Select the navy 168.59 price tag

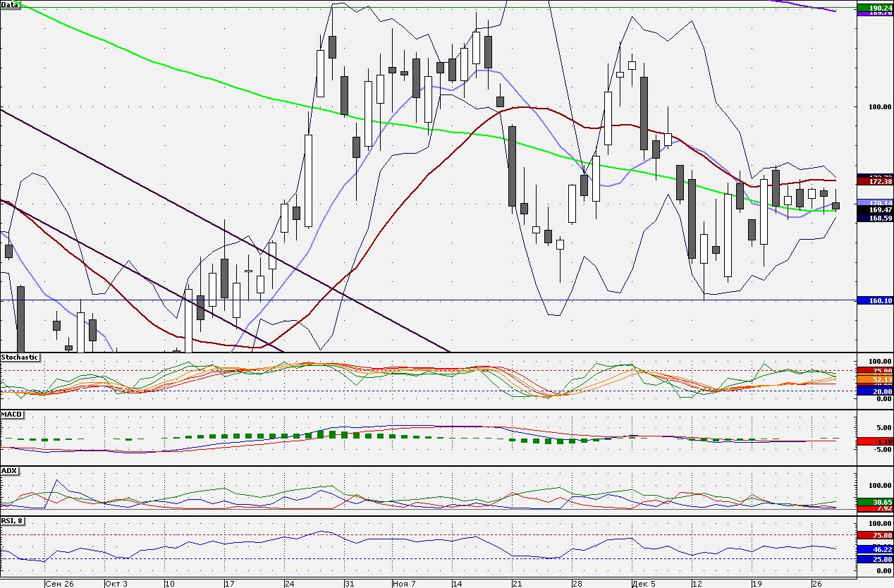(x=875, y=218)
